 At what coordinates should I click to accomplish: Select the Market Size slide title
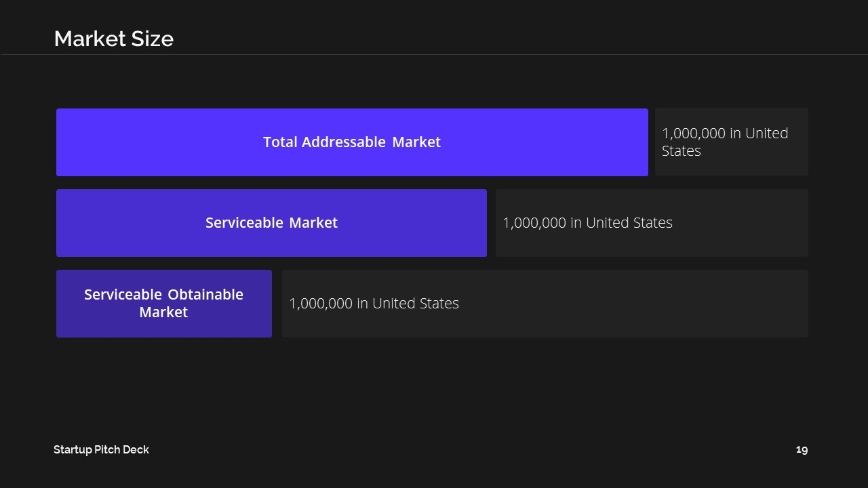(114, 39)
